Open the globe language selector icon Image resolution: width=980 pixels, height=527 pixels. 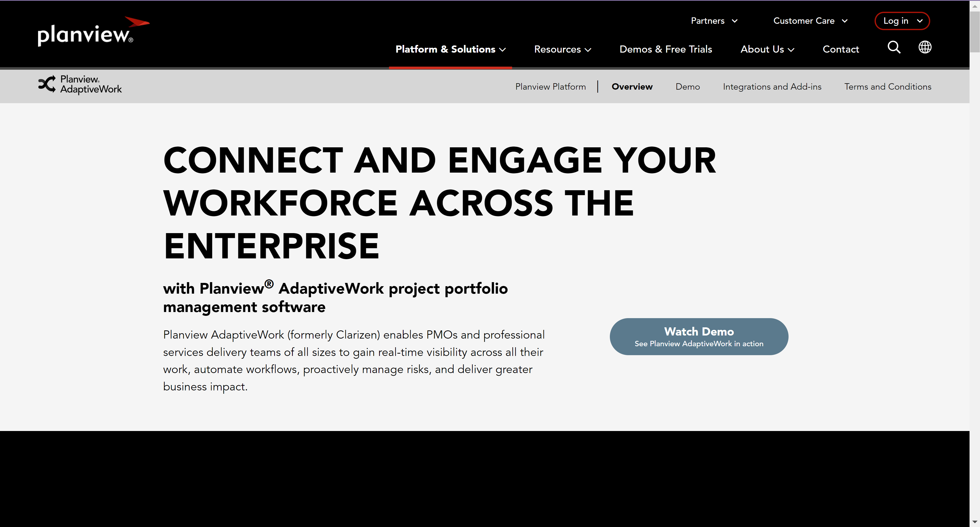925,47
